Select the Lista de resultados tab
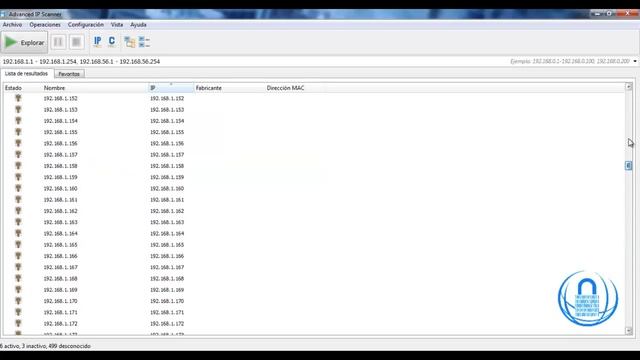This screenshot has width=640, height=360. 27,73
